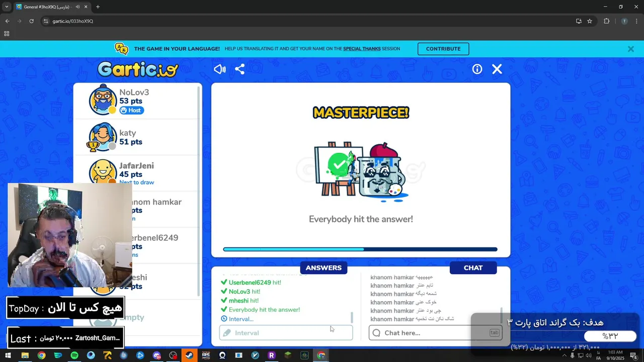Open File Explorer from the taskbar
The width and height of the screenshot is (644, 362).
point(25,355)
